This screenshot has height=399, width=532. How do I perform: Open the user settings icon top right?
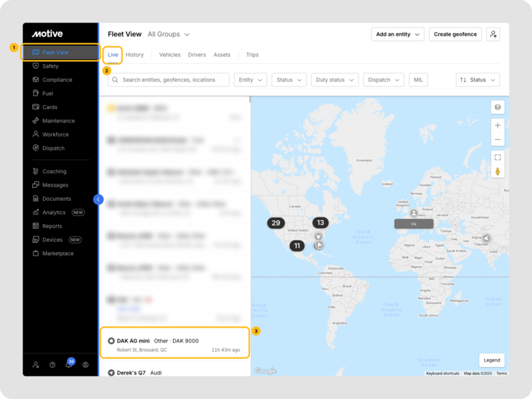pos(493,34)
